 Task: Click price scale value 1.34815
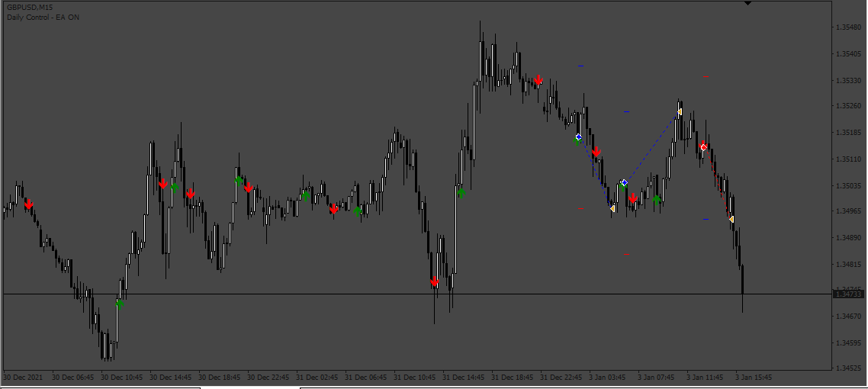tap(849, 265)
